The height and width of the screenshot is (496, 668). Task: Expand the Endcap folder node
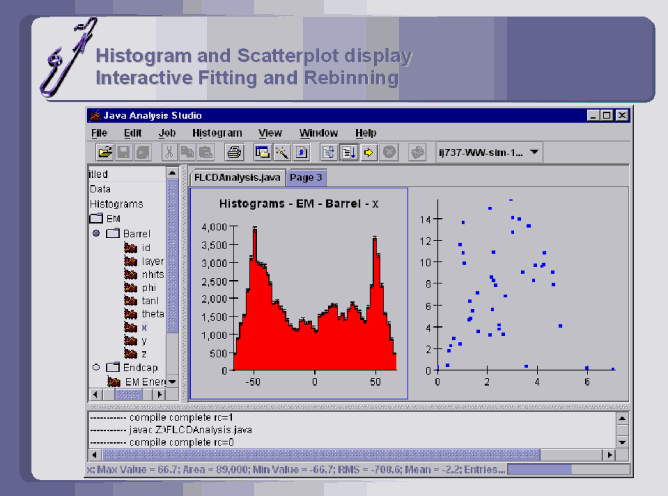coord(96,367)
